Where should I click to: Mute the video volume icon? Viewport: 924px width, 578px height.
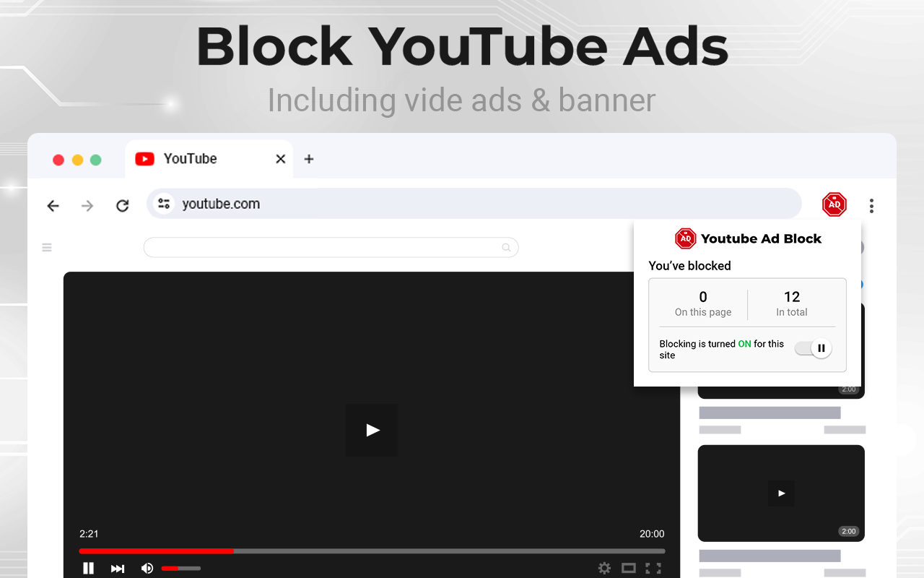point(147,569)
